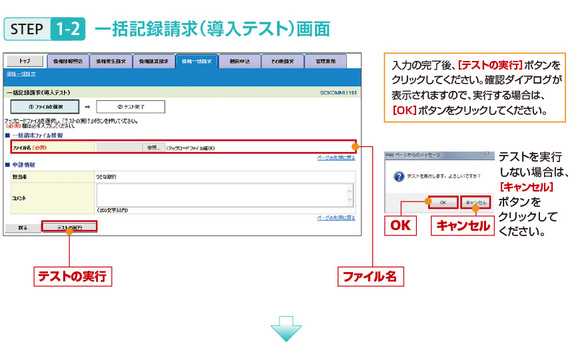The width and height of the screenshot is (580, 364).
Task: Click the ファイル名 upload path field
Action: coord(119,147)
